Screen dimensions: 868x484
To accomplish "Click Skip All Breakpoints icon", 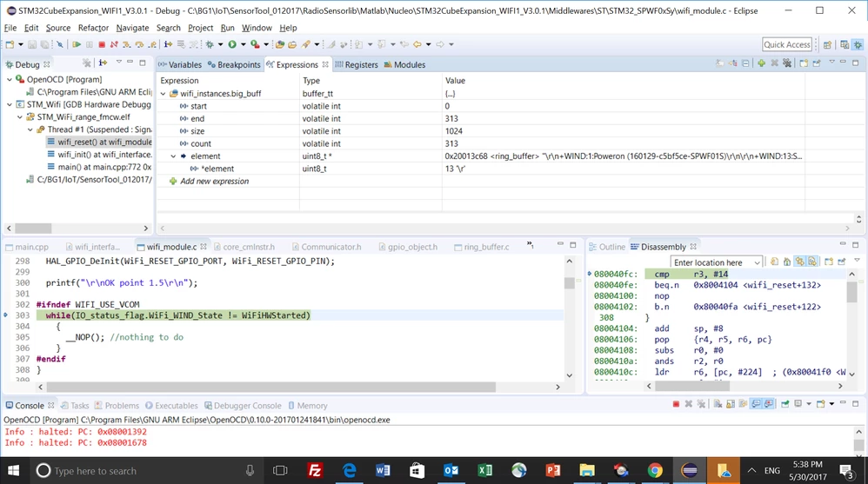I will pyautogui.click(x=60, y=44).
